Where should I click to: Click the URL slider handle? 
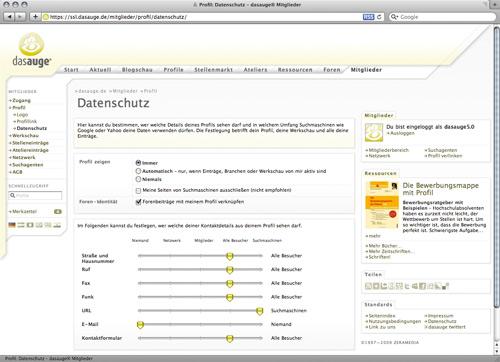[x=260, y=311]
